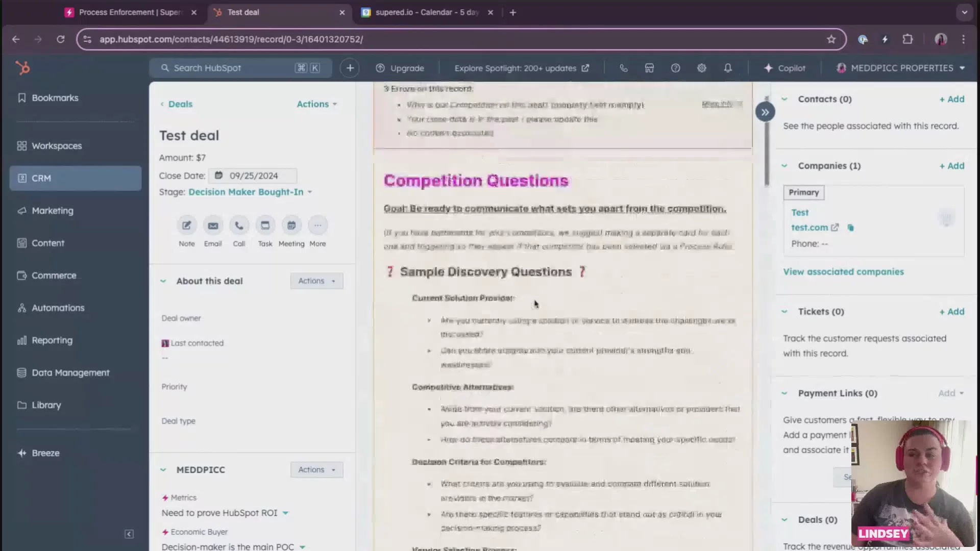The width and height of the screenshot is (980, 551).
Task: Open the Test company link
Action: click(800, 213)
